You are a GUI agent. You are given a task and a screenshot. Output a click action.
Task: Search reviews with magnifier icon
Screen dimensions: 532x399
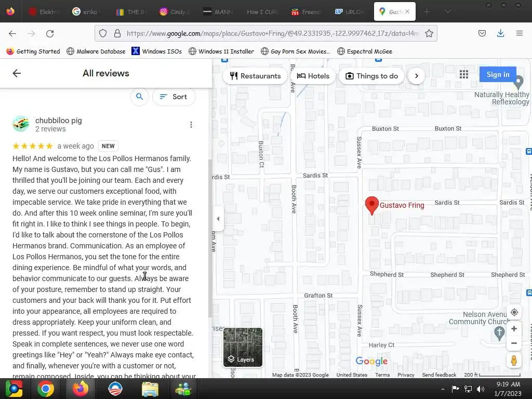coord(139,97)
